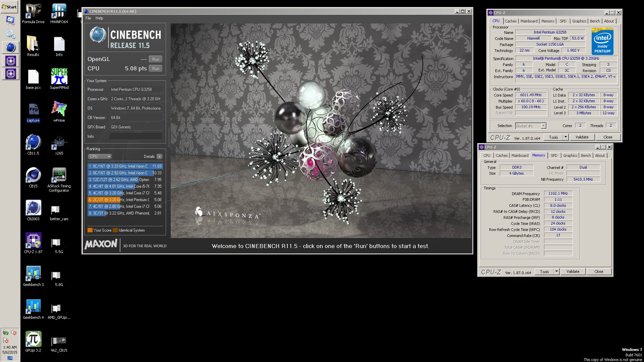Screen dimensions: 644x362
Task: Launch the SuperPiMod desktop icon
Action: (59, 79)
